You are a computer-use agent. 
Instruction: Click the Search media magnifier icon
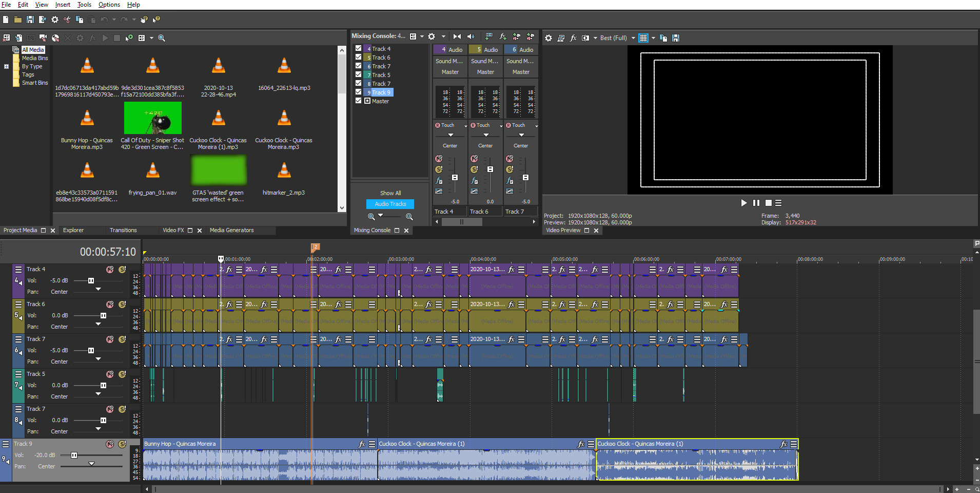[162, 38]
